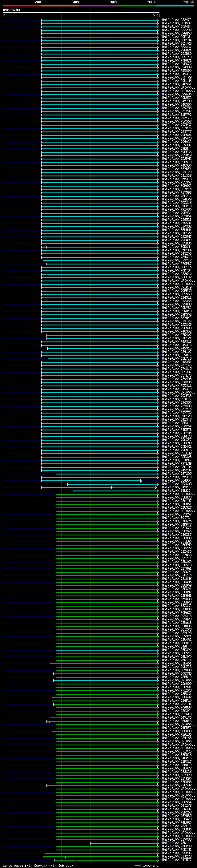Select hit UniRef100_Q6T2D5
The height and width of the screenshot is (868, 197).
point(176,474)
